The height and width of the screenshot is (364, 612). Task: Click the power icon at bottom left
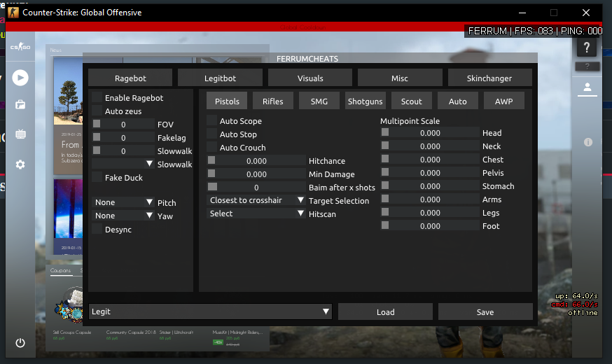(x=20, y=343)
